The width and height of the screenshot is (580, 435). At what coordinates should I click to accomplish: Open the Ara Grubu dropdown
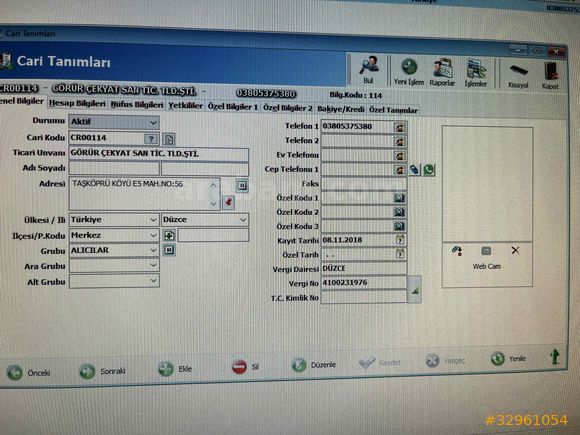point(114,265)
